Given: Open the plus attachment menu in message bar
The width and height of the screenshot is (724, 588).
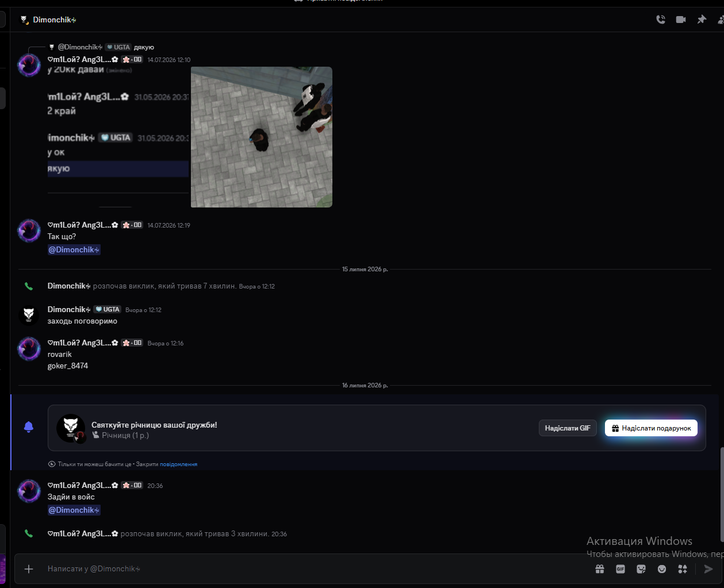Looking at the screenshot, I should click(29, 569).
